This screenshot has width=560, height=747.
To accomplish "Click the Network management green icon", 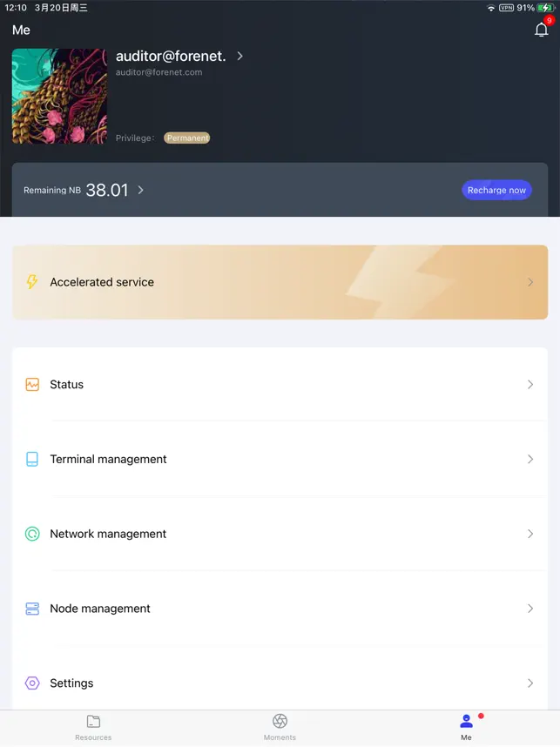I will (x=32, y=534).
